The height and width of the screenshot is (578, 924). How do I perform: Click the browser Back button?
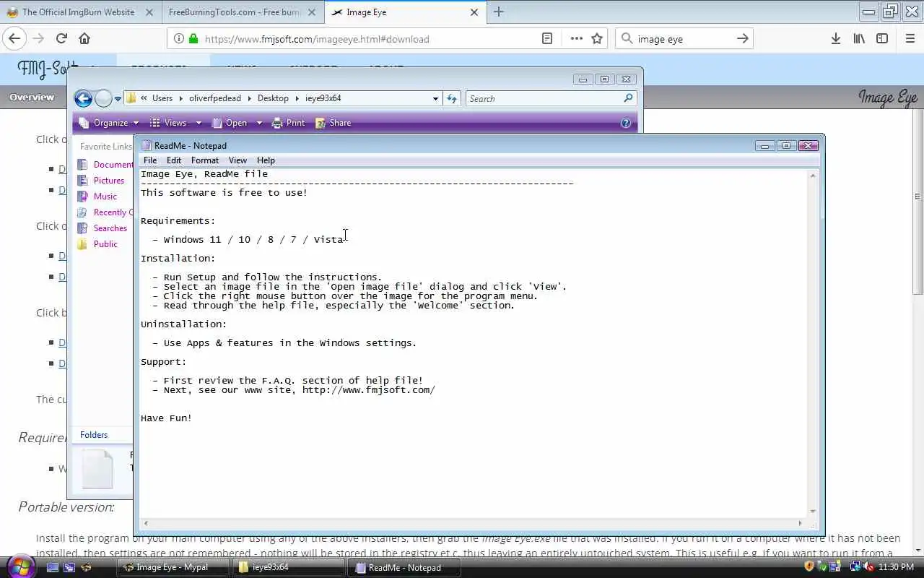14,39
